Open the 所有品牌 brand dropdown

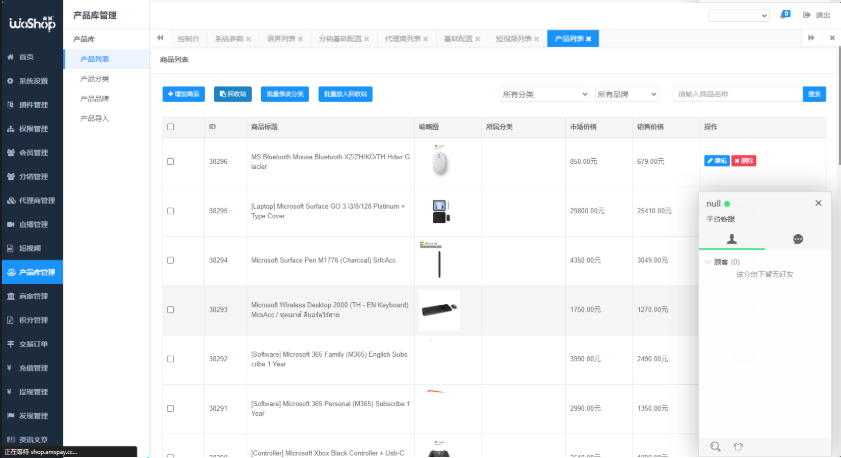coord(626,94)
